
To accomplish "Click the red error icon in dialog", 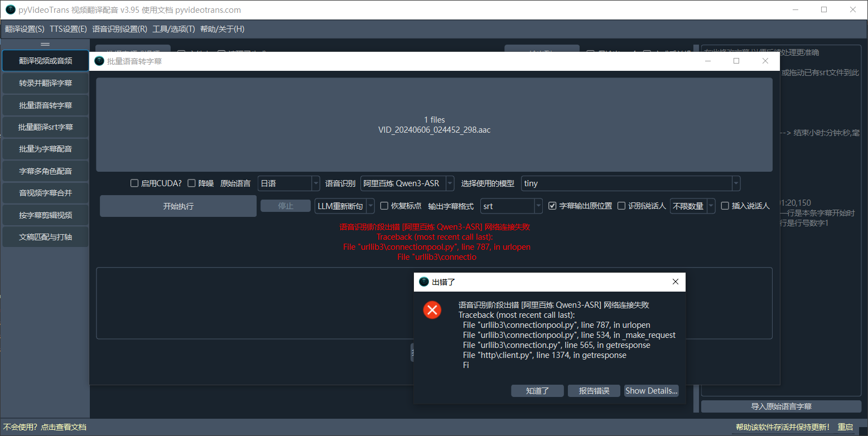I will tap(432, 310).
